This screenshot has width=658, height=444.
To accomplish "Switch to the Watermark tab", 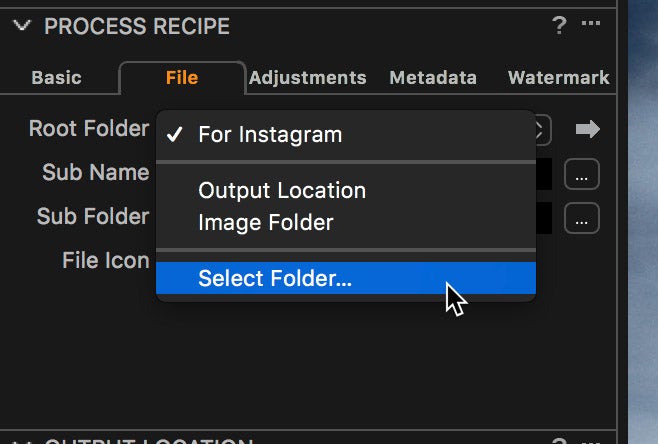I will [559, 78].
